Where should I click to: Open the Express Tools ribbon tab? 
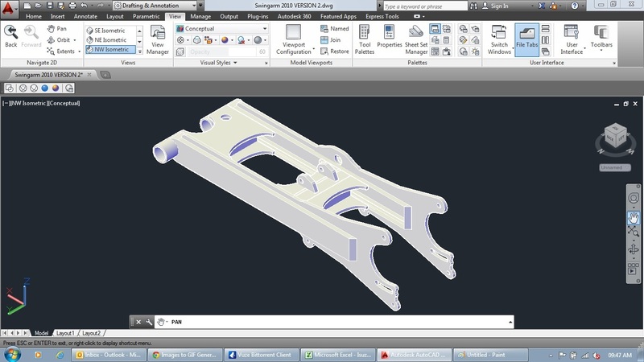click(x=382, y=16)
